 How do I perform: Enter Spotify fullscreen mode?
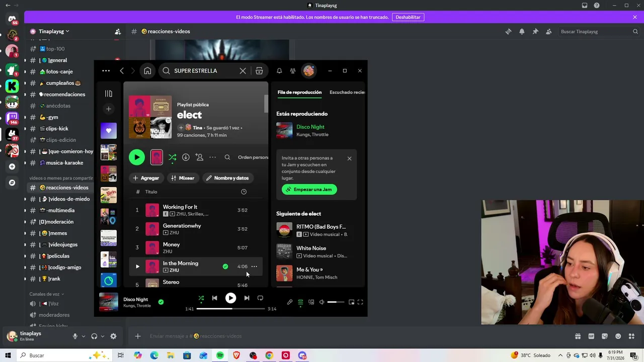360,302
